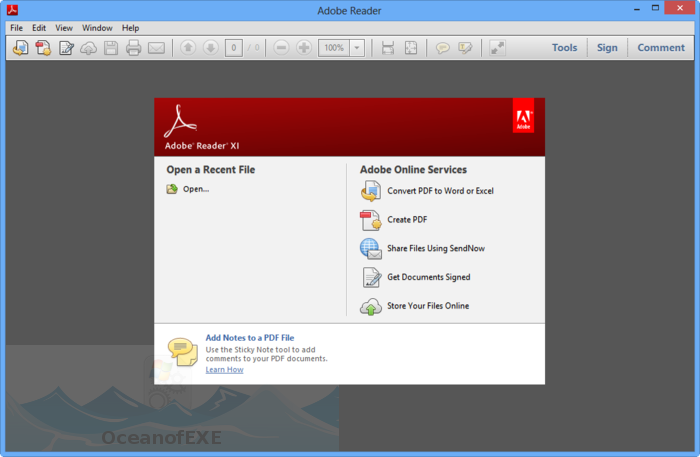The image size is (700, 457).
Task: Click the 100% zoom value field
Action: point(334,48)
